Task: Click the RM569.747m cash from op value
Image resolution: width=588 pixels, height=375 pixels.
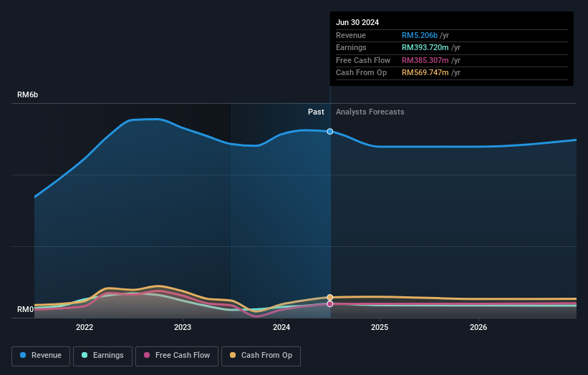Action: click(x=425, y=73)
